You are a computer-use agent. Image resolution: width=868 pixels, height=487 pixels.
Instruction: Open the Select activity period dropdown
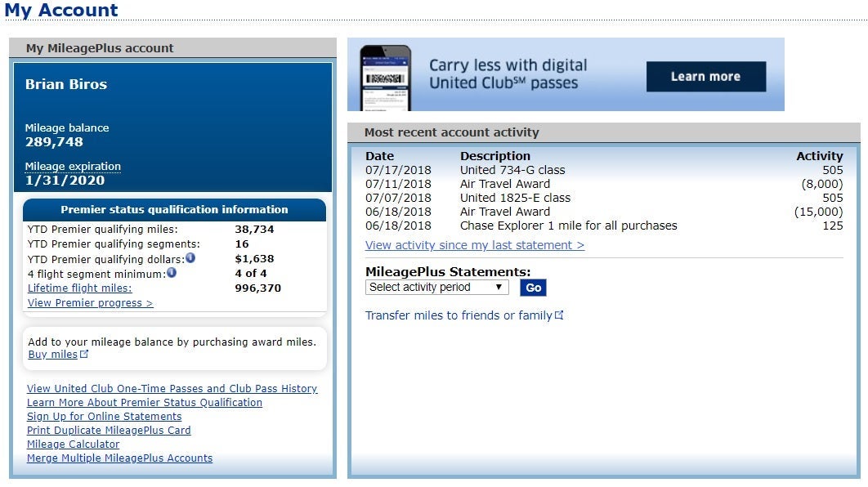[436, 287]
